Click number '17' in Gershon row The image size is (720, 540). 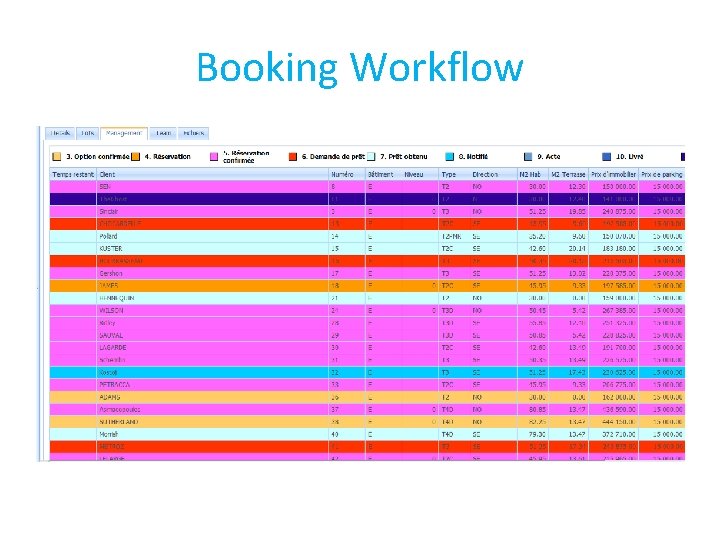tap(335, 274)
